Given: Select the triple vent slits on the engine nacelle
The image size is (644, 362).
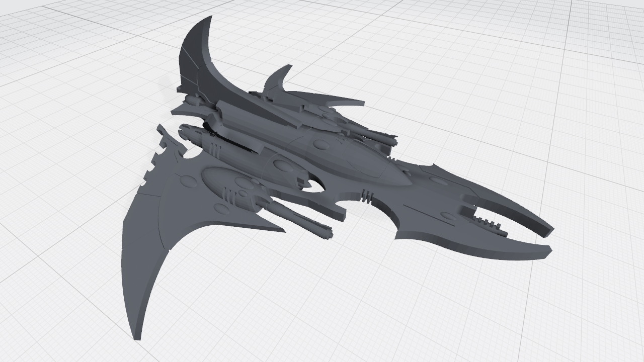Looking at the screenshot, I should tap(215, 148).
